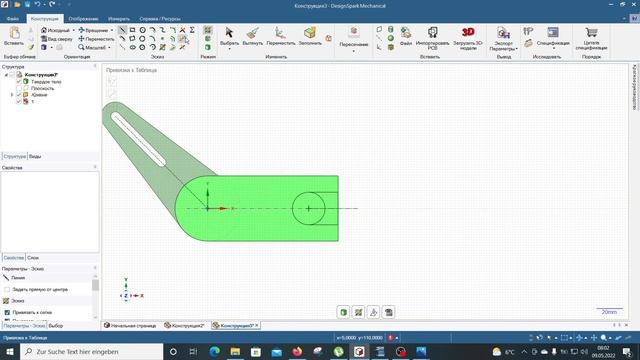This screenshot has width=640, height=360.
Task: Select the Rectangle sketch tool
Action: click(132, 30)
